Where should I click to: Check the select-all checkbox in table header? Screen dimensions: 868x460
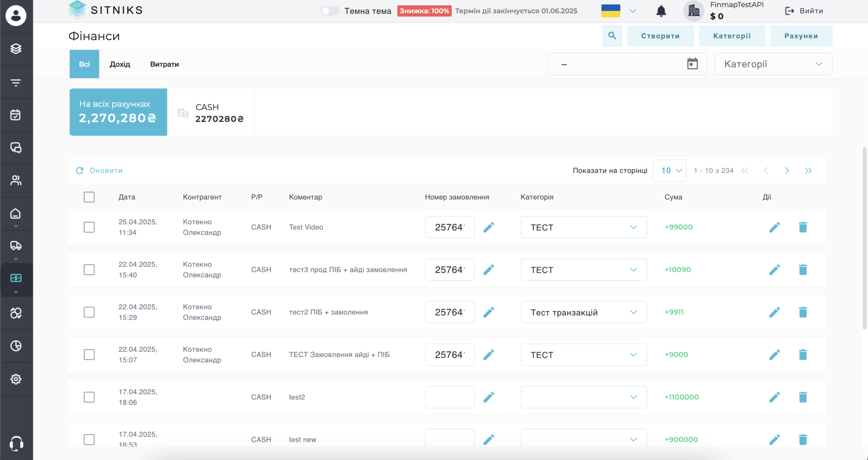tap(89, 197)
